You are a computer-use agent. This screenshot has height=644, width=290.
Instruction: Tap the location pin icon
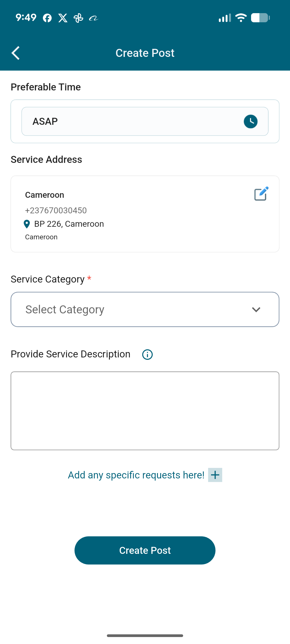point(27,224)
